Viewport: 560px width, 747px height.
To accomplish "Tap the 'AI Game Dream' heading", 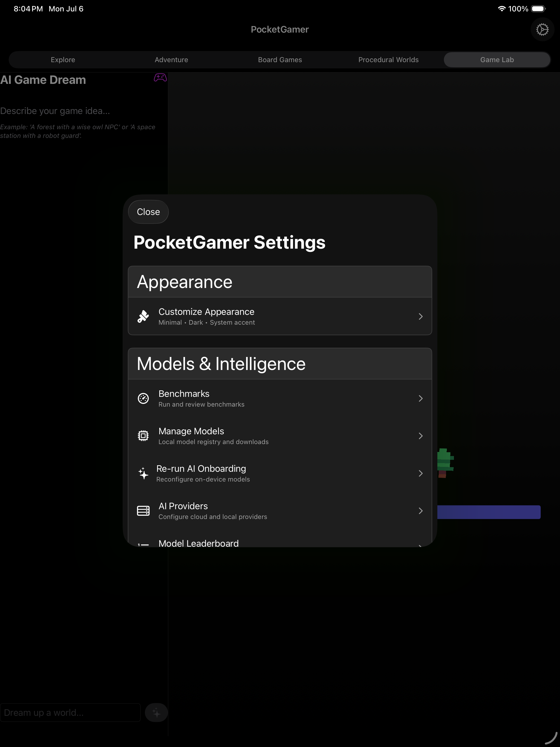I will coord(43,80).
